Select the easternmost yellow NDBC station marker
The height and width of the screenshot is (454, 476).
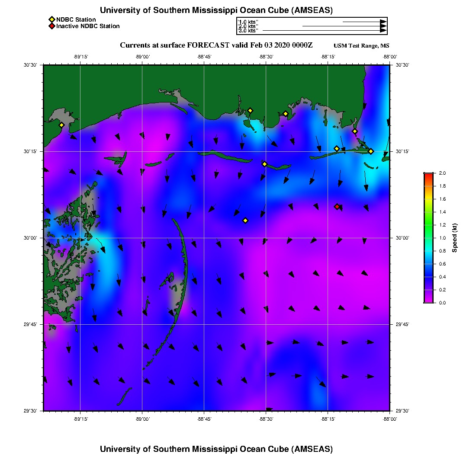coord(371,151)
